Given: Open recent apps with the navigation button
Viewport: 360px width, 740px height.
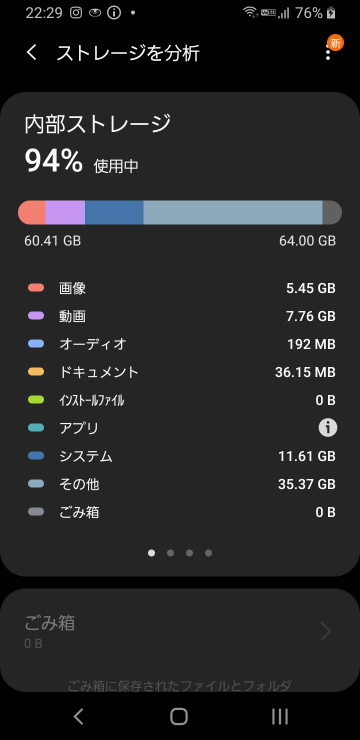Looking at the screenshot, I should [280, 716].
